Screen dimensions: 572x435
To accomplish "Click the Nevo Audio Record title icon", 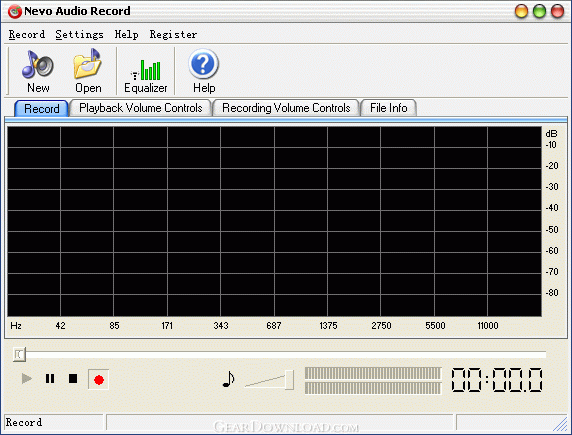I will click(x=15, y=11).
